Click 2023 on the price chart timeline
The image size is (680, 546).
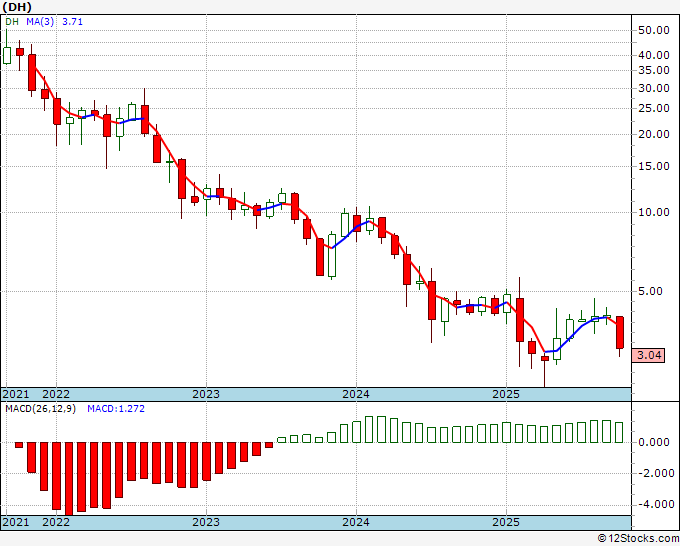click(x=206, y=394)
